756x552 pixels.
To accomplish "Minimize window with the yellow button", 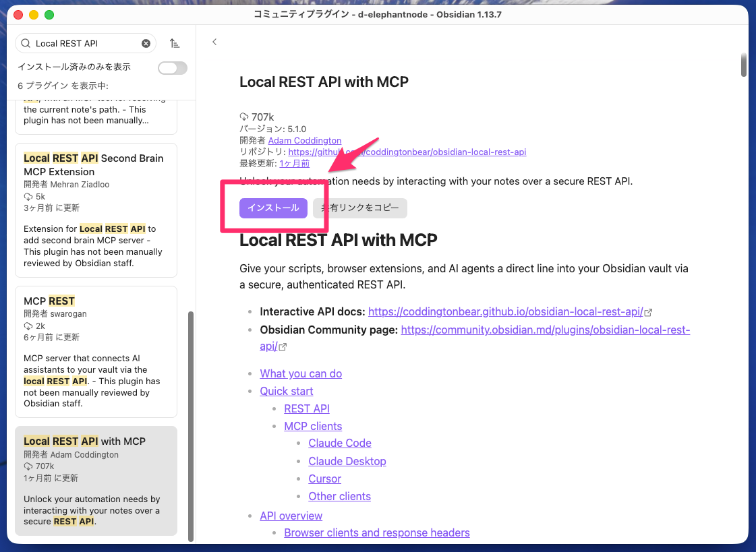I will point(34,15).
